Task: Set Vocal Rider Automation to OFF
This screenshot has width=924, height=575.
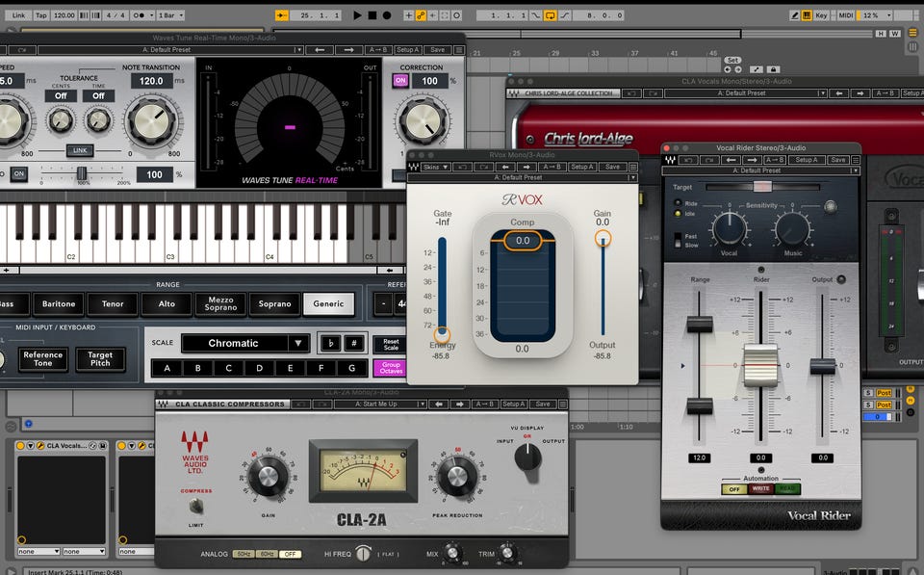Action: point(734,489)
